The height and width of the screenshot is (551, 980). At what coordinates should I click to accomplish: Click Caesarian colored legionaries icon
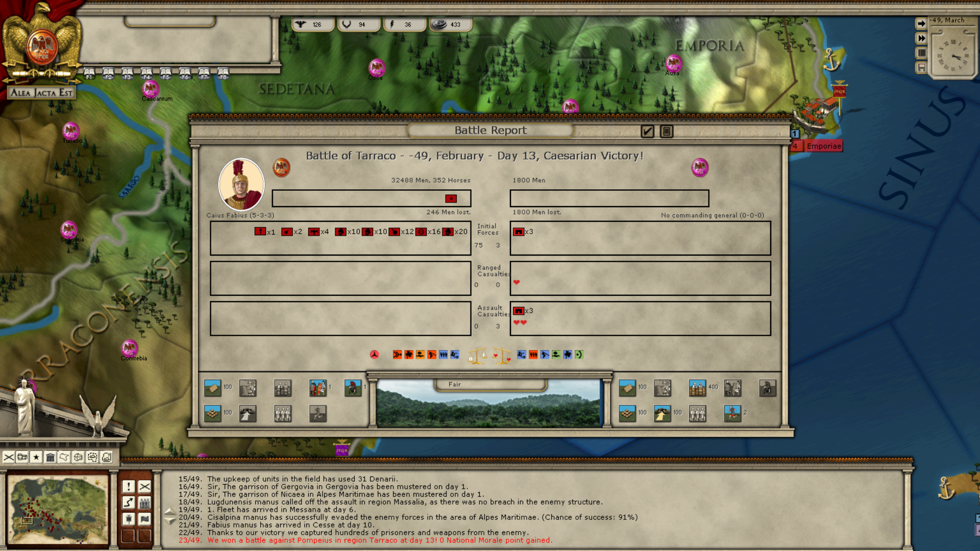[x=317, y=388]
